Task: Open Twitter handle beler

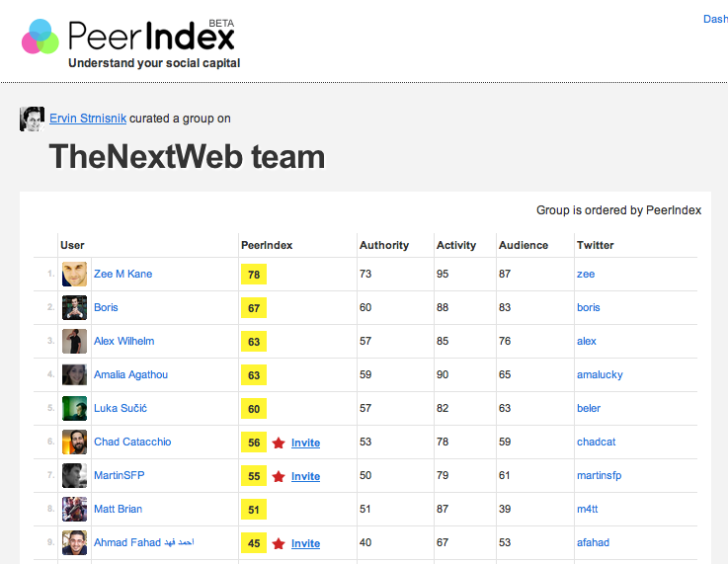Action: click(x=589, y=408)
